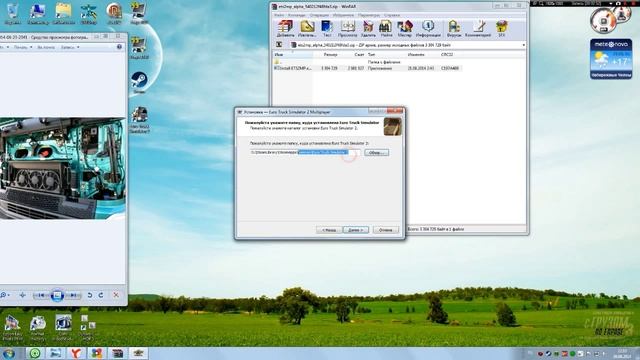The width and height of the screenshot is (640, 360).
Task: Click WinRAR Add (Добавить) toolbar icon
Action: click(x=285, y=29)
